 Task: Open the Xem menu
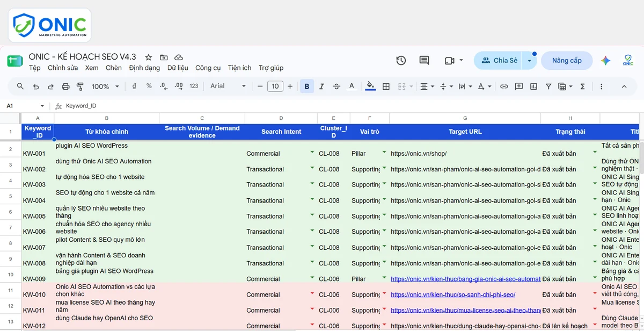click(x=92, y=68)
